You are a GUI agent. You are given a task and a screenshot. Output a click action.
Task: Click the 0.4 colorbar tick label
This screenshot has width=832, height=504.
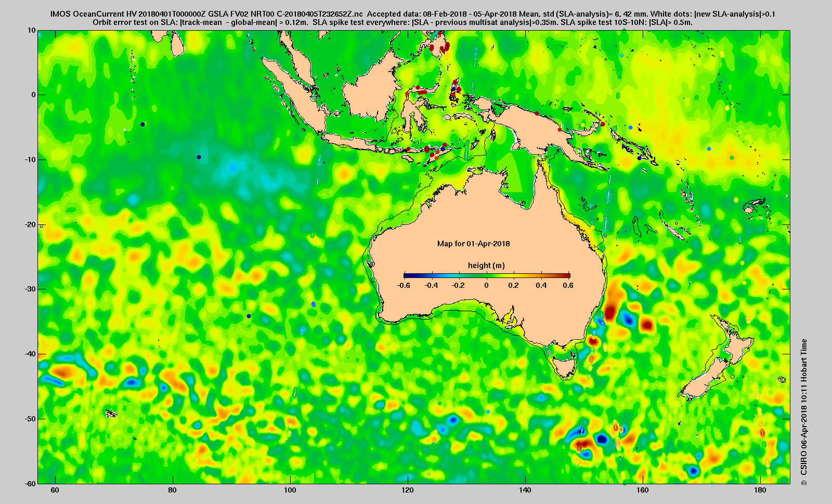pos(541,285)
